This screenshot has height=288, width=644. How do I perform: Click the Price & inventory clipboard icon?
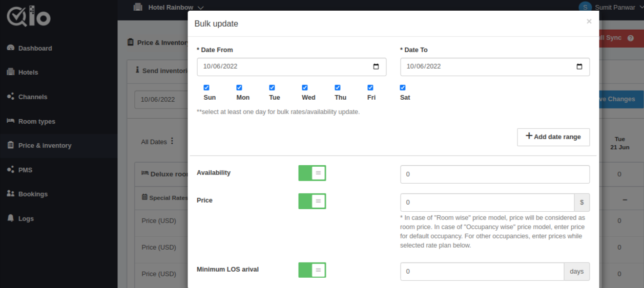[10, 145]
